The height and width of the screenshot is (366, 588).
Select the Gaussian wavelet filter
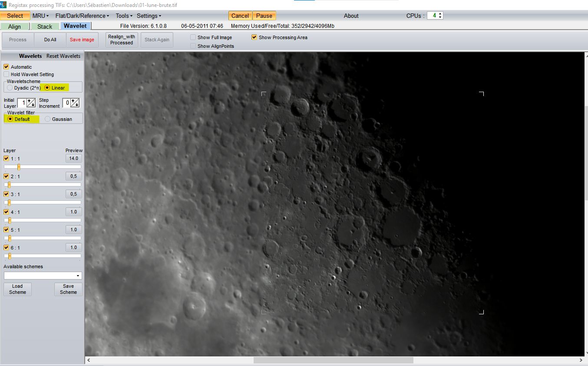(x=48, y=119)
